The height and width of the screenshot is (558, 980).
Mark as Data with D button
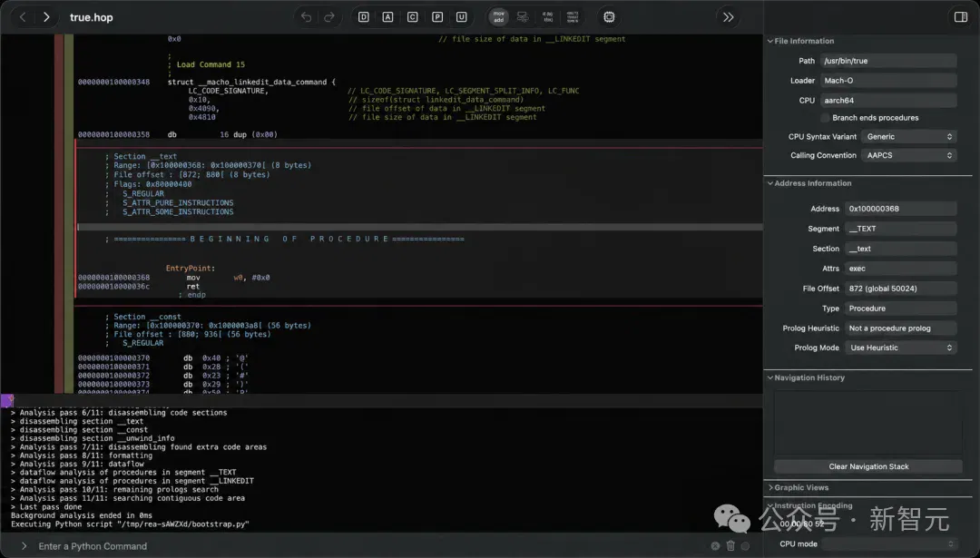point(364,17)
